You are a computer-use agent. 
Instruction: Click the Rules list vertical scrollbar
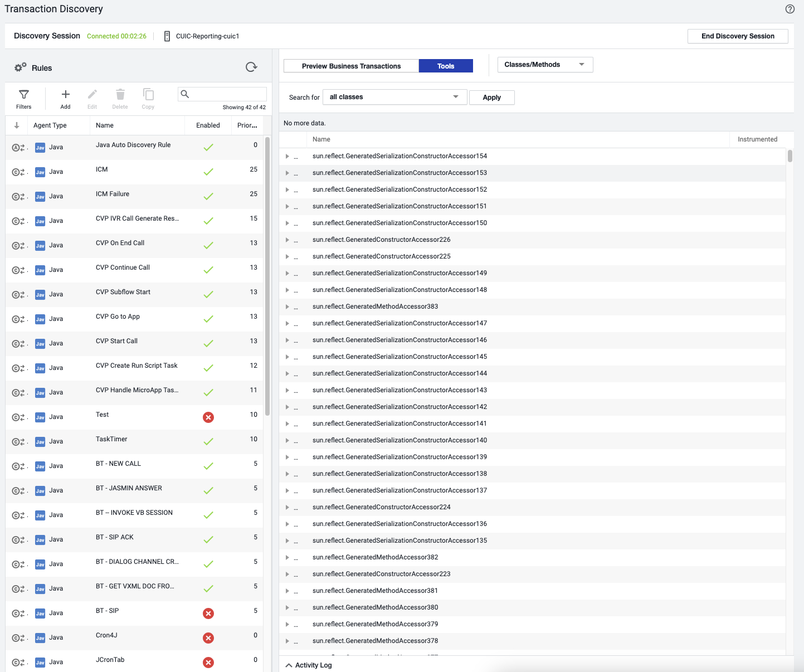coord(267,276)
